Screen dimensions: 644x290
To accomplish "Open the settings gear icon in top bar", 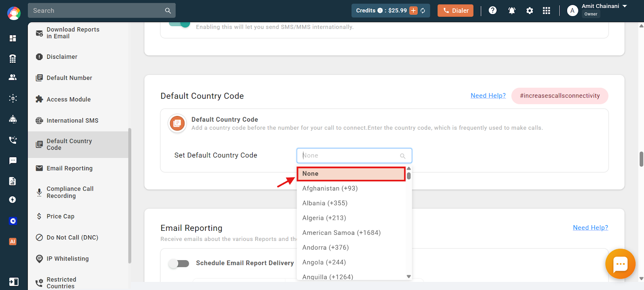I will (530, 10).
